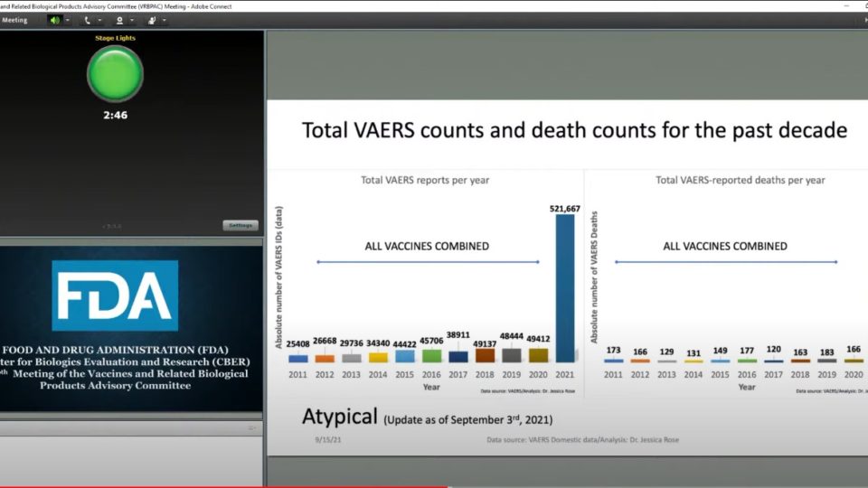Select the 34340 value label
The width and height of the screenshot is (868, 488).
pos(378,343)
